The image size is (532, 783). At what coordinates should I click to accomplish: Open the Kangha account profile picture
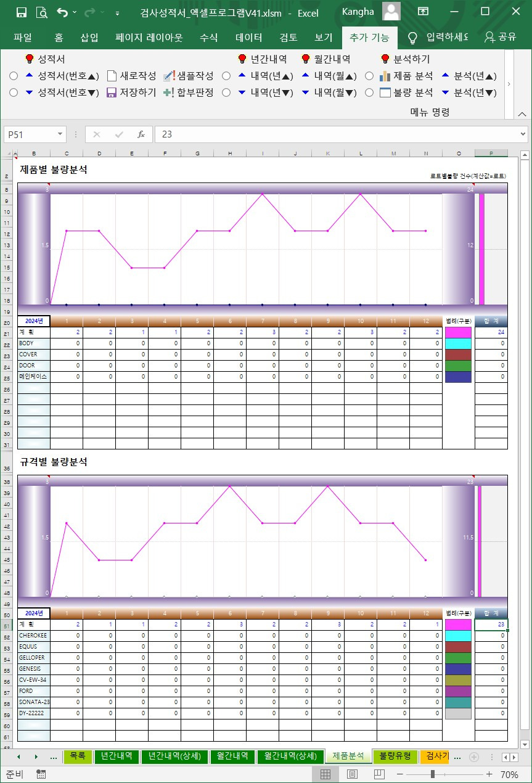point(391,12)
